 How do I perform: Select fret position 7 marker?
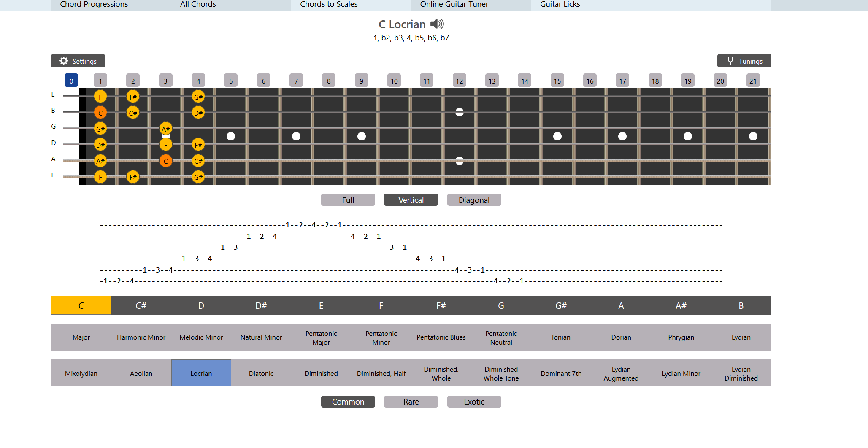296,81
